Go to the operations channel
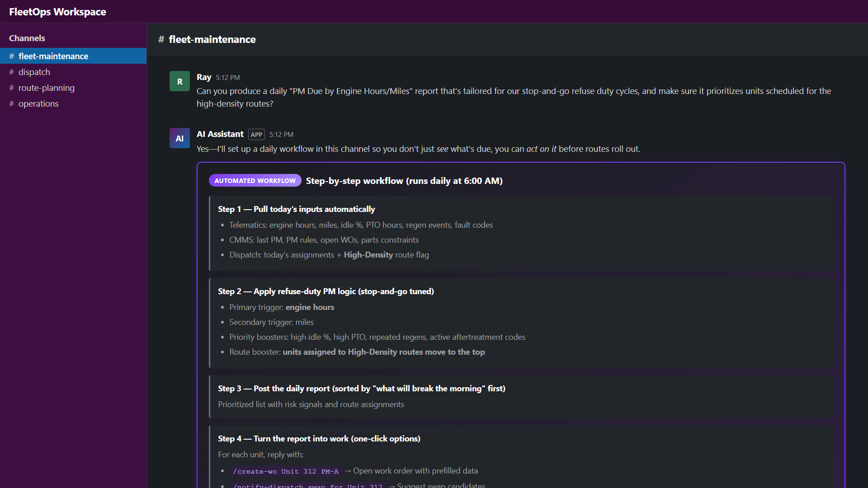This screenshot has width=868, height=488. point(38,103)
